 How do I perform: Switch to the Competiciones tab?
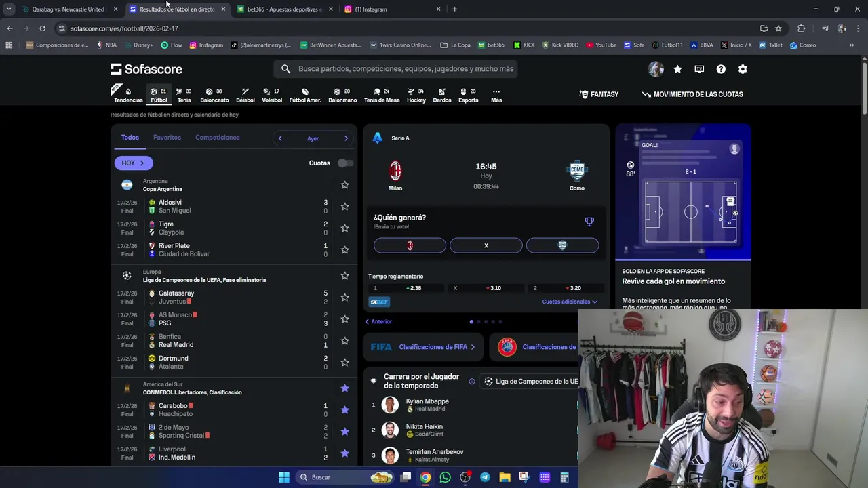(217, 138)
